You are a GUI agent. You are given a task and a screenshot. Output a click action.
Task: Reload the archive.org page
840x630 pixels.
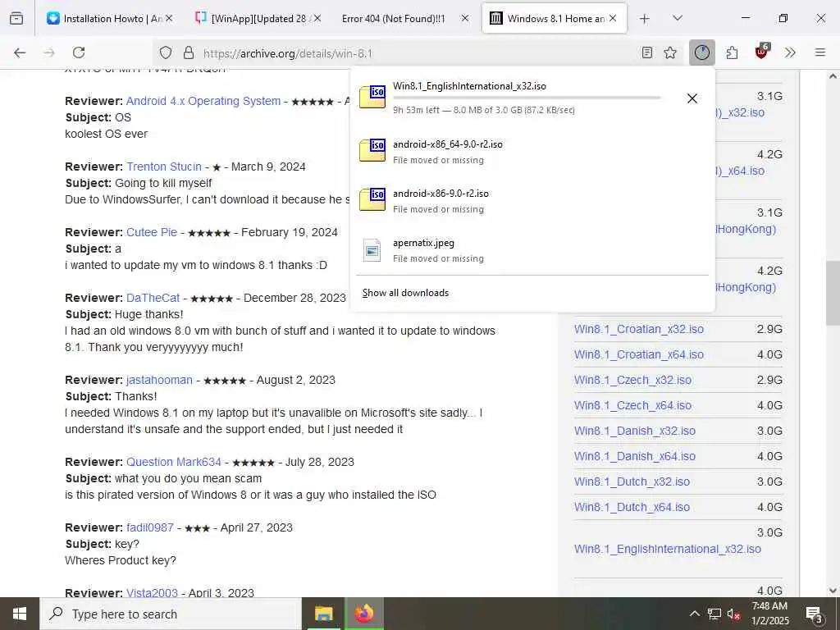click(79, 52)
